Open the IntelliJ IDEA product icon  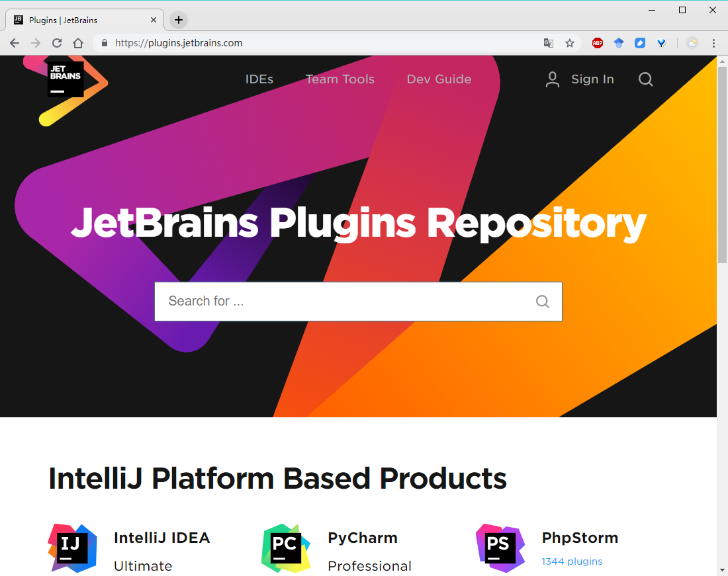pyautogui.click(x=72, y=548)
